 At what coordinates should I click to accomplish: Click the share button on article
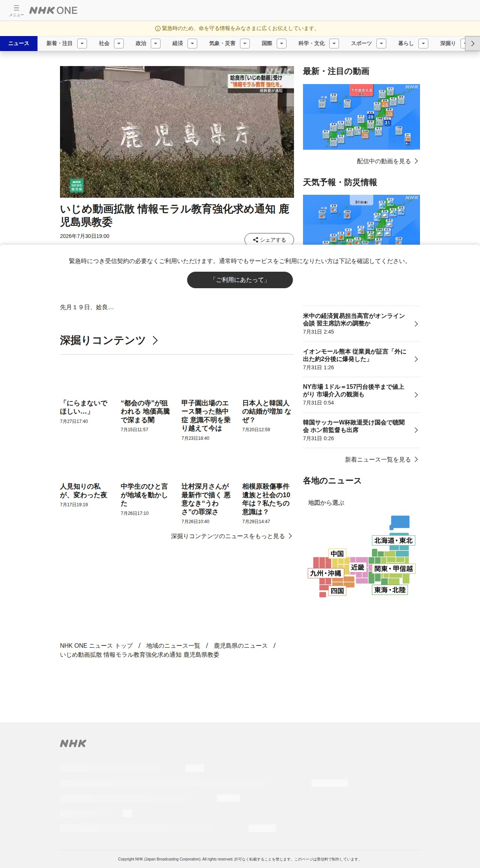[x=269, y=239]
